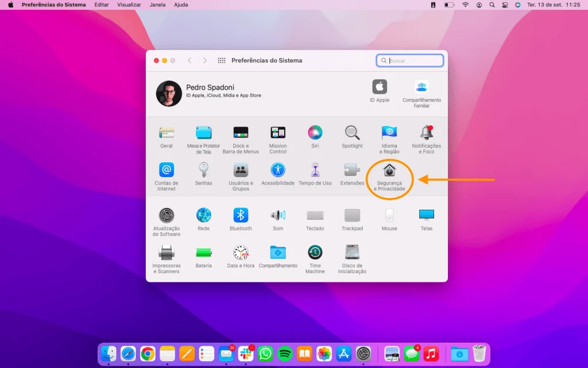588x368 pixels.
Task: Show all preferences via the grid icon
Action: (222, 60)
